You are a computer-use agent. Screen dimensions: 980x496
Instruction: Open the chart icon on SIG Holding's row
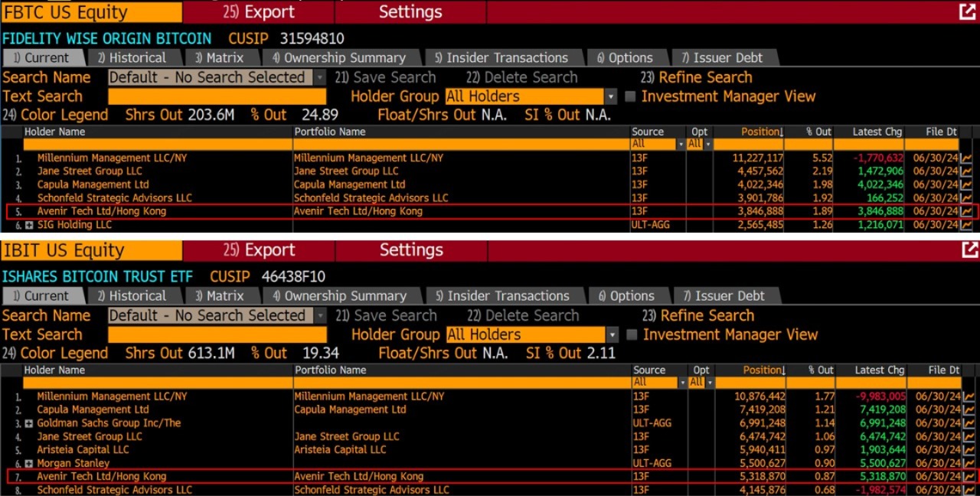[967, 224]
